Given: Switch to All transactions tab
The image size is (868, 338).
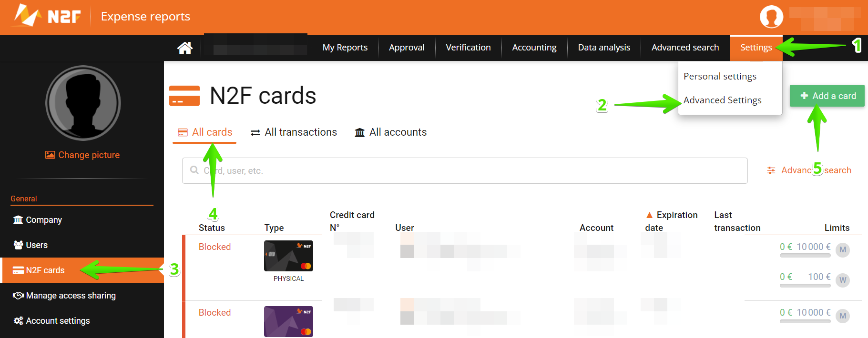Looking at the screenshot, I should click(x=294, y=132).
